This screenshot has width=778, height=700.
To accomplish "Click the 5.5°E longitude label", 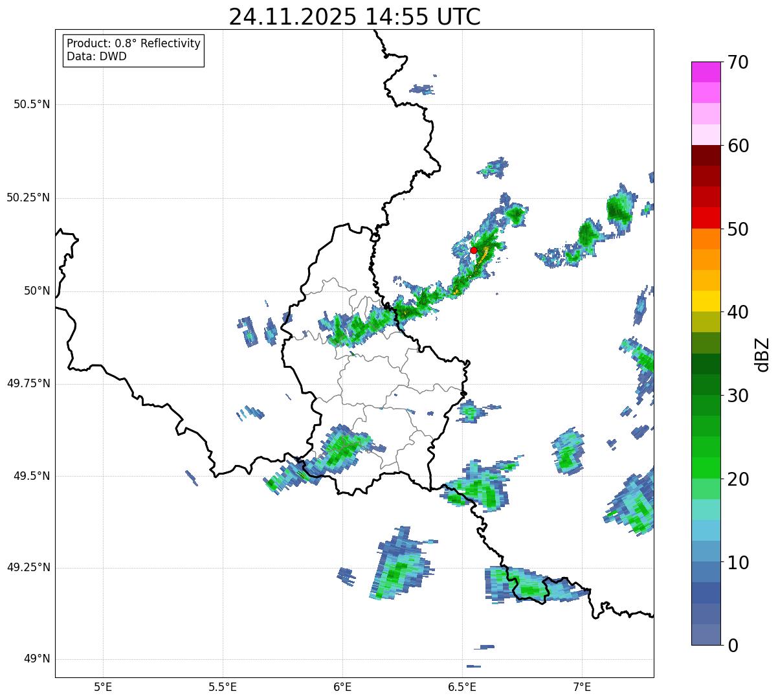I will (x=223, y=686).
